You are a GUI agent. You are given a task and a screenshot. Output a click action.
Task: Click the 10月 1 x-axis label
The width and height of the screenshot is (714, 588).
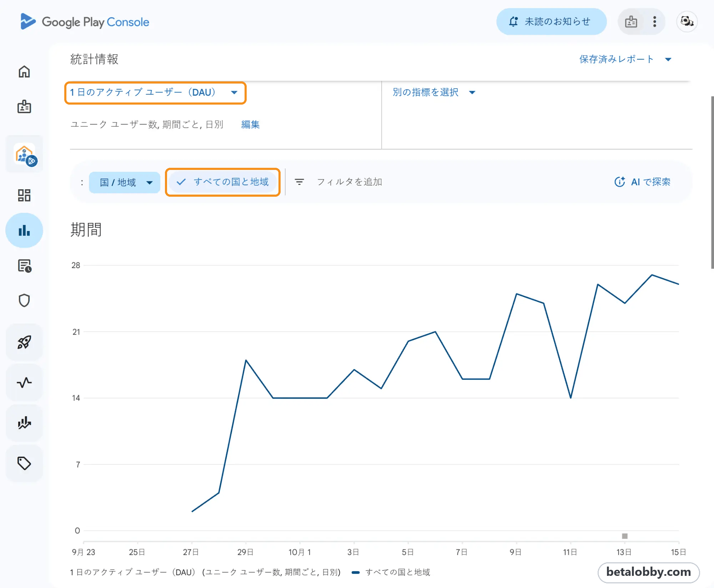(x=300, y=552)
